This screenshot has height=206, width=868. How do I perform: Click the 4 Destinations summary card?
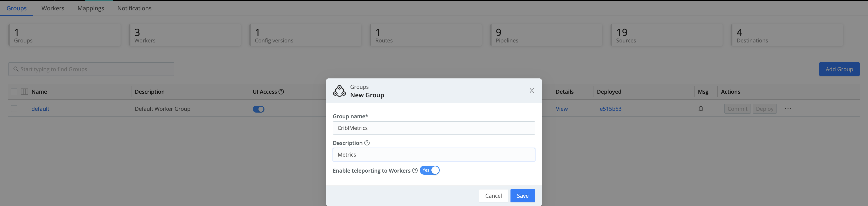coord(787,35)
